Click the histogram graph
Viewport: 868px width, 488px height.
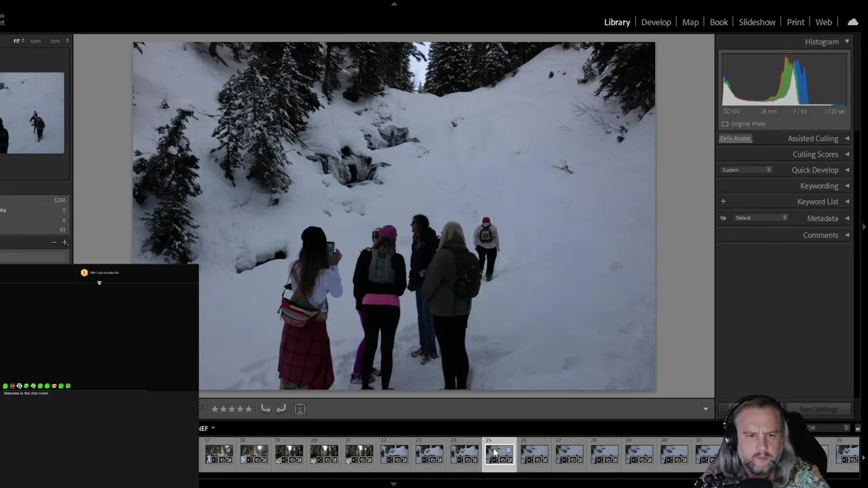784,79
